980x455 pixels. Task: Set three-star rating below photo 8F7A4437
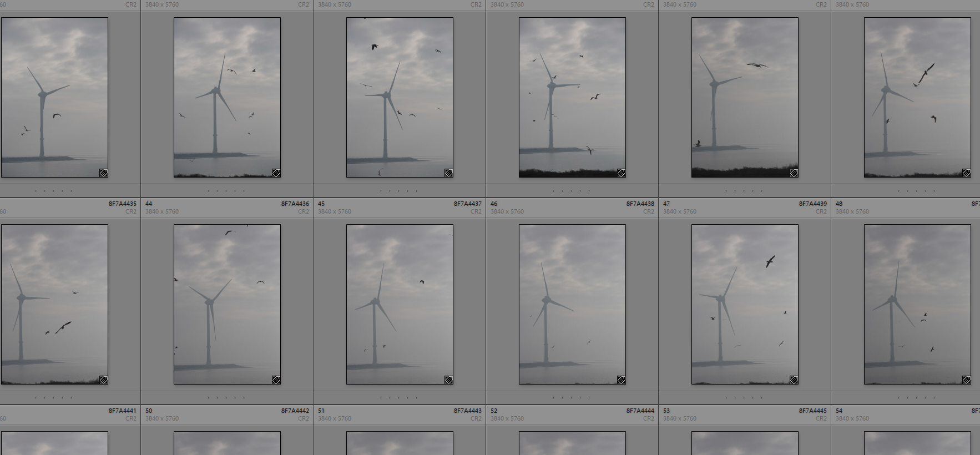[x=400, y=398]
